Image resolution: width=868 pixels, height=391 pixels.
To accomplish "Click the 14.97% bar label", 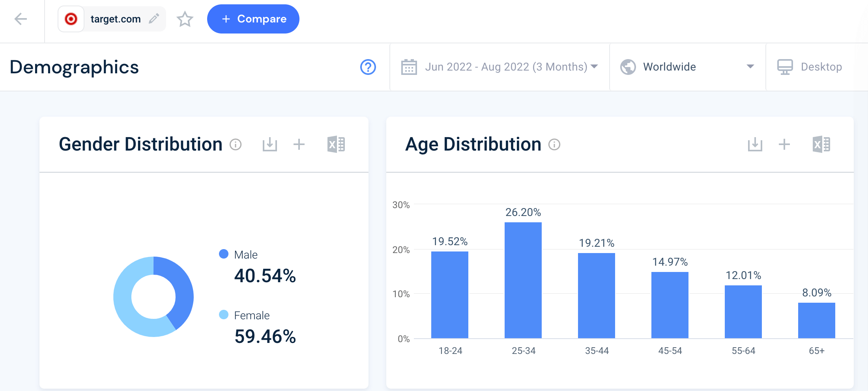I will pos(670,262).
